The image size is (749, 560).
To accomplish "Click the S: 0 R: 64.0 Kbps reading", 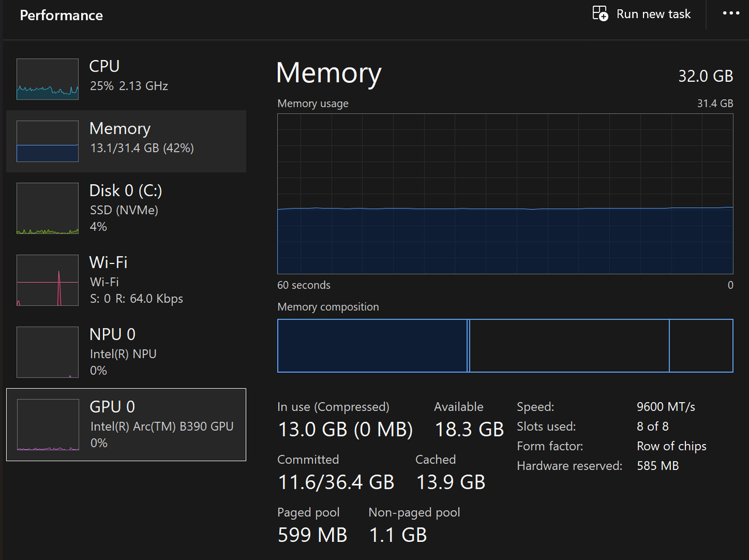I will [x=136, y=299].
